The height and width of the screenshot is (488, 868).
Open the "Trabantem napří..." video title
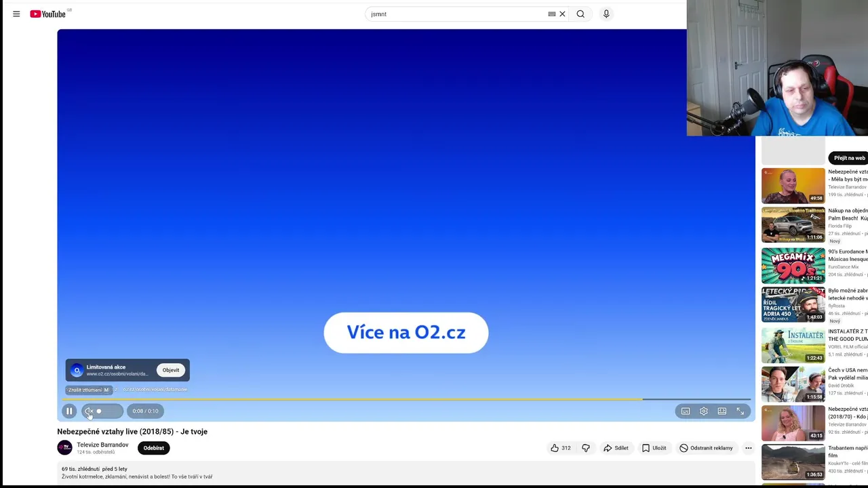(x=848, y=451)
